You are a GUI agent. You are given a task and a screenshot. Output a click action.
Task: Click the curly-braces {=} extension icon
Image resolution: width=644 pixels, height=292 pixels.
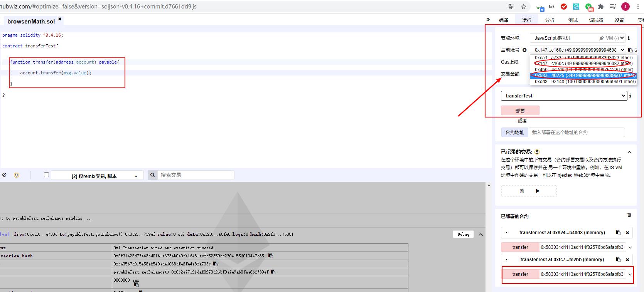(x=551, y=7)
